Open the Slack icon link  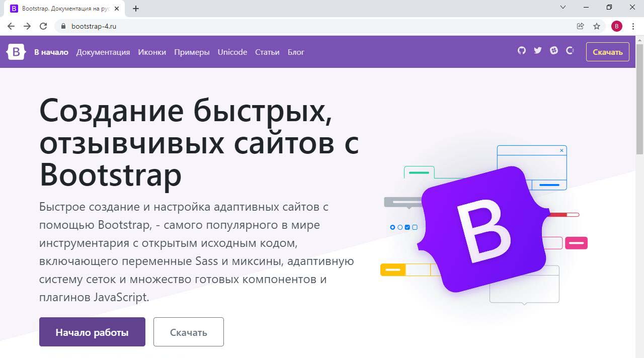coord(554,50)
